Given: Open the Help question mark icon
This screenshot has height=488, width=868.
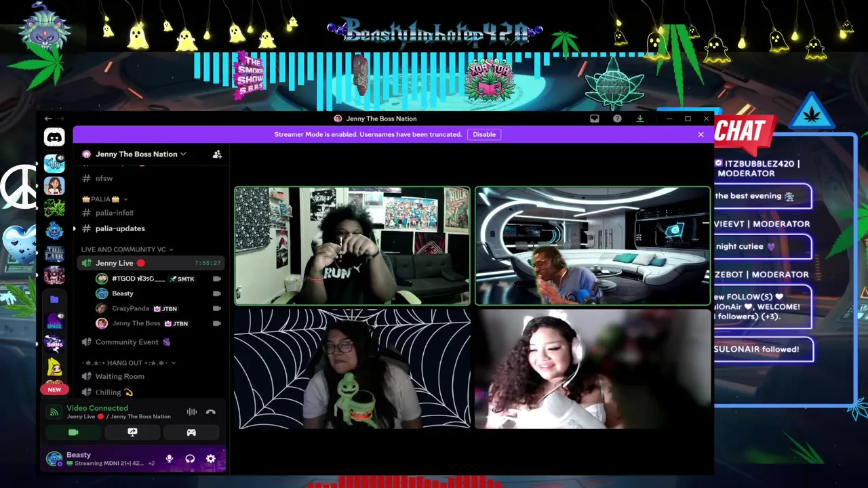Looking at the screenshot, I should coord(617,119).
